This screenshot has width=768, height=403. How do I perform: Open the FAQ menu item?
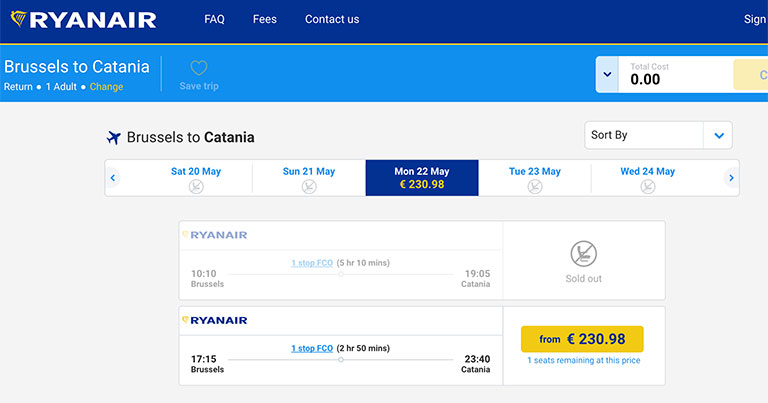pyautogui.click(x=215, y=19)
